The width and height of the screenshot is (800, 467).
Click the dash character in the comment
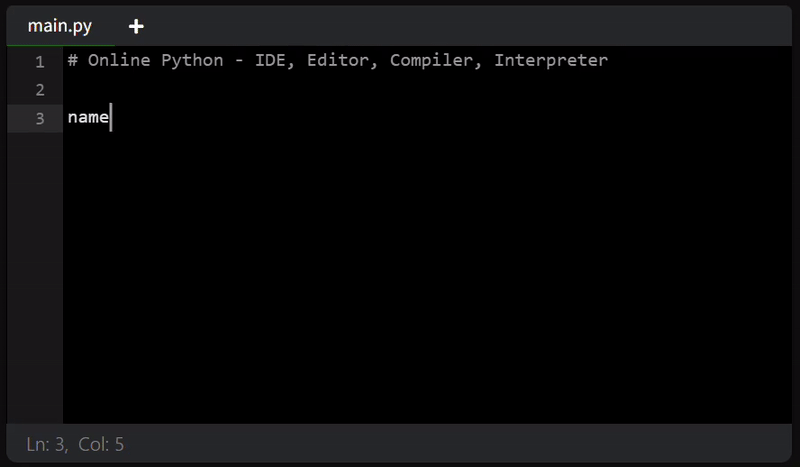pyautogui.click(x=239, y=61)
